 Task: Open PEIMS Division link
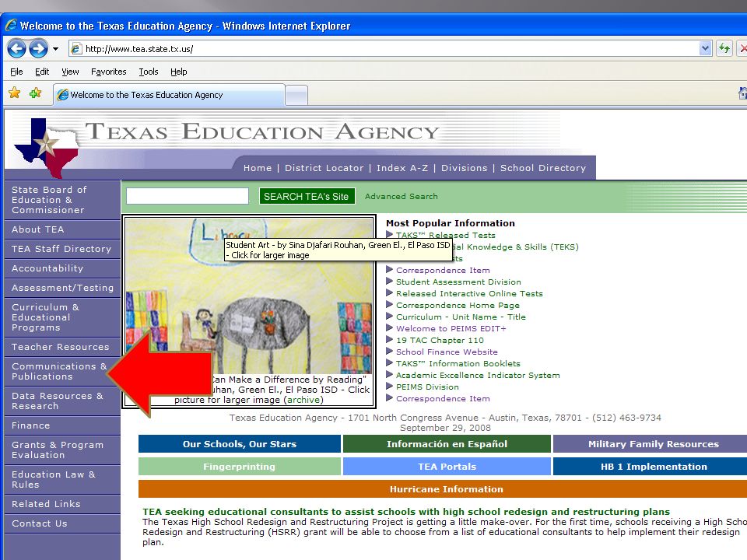click(x=427, y=387)
